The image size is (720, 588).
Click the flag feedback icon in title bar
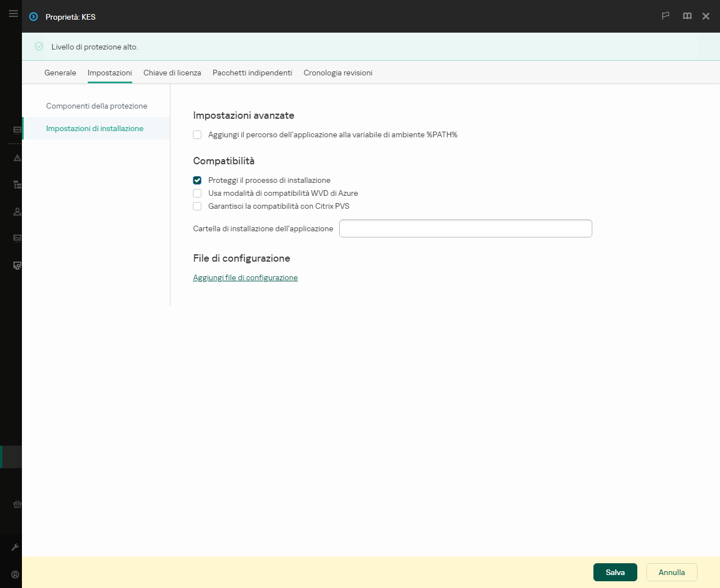[x=665, y=16]
